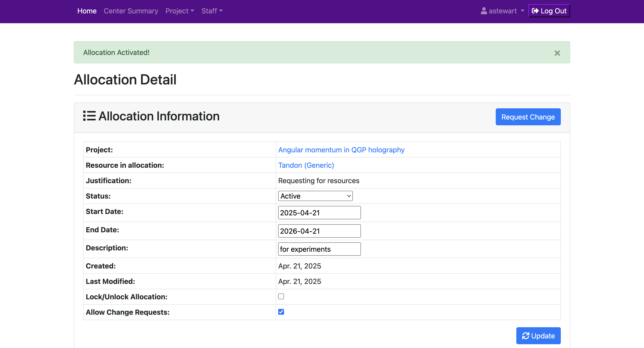
Task: Open the Angular momentum in QGP holography project
Action: (x=341, y=150)
